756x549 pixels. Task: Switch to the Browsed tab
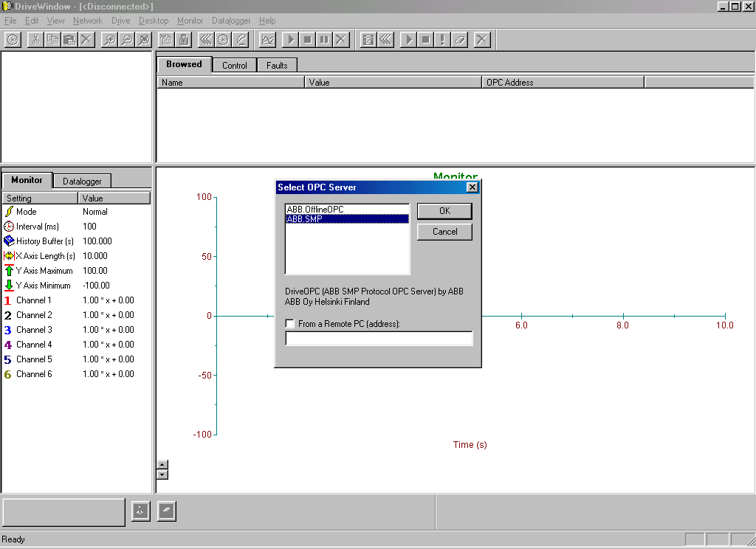tap(184, 65)
